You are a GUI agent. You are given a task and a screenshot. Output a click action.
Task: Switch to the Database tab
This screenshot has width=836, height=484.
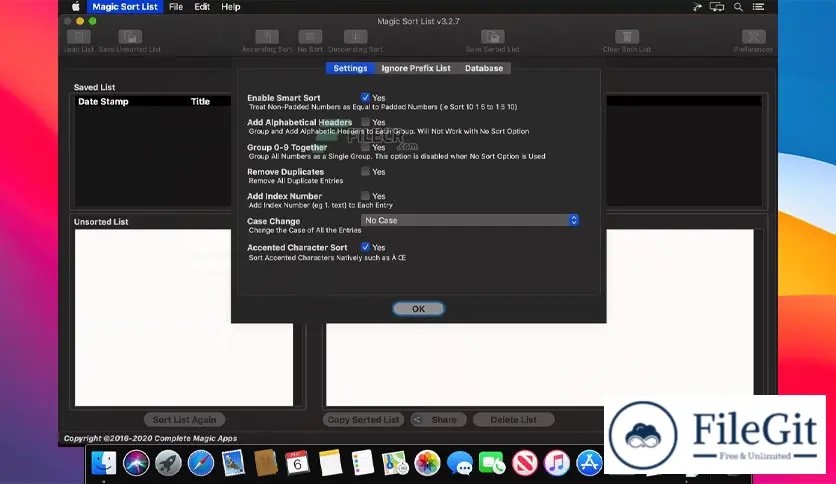coord(484,68)
